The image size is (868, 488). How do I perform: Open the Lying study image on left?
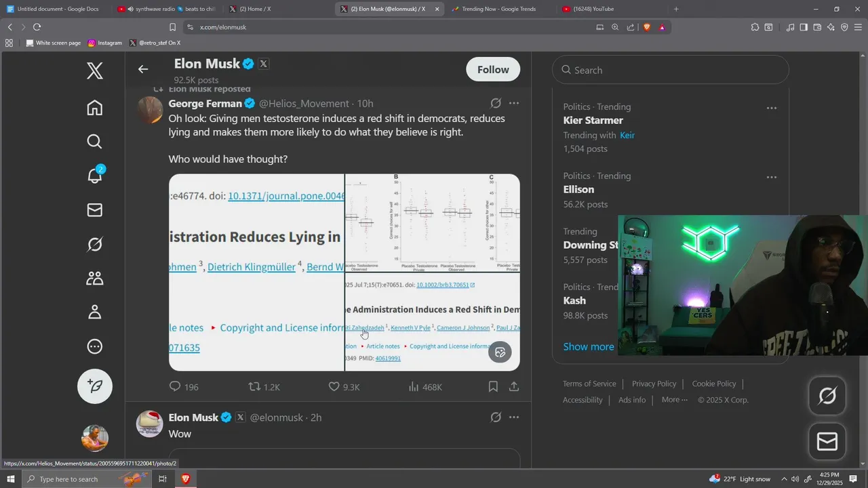(x=256, y=272)
